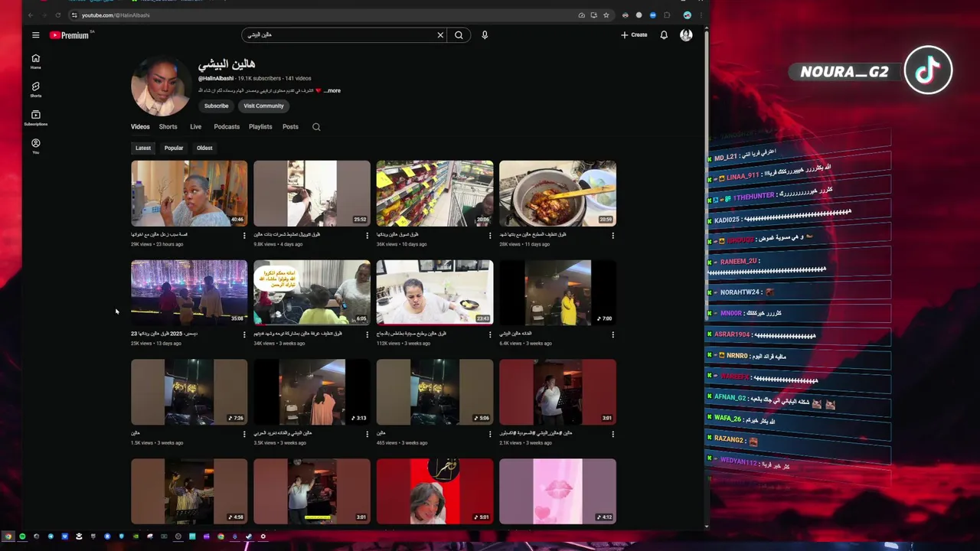Open options menu for the 23:43 video

coord(490,334)
